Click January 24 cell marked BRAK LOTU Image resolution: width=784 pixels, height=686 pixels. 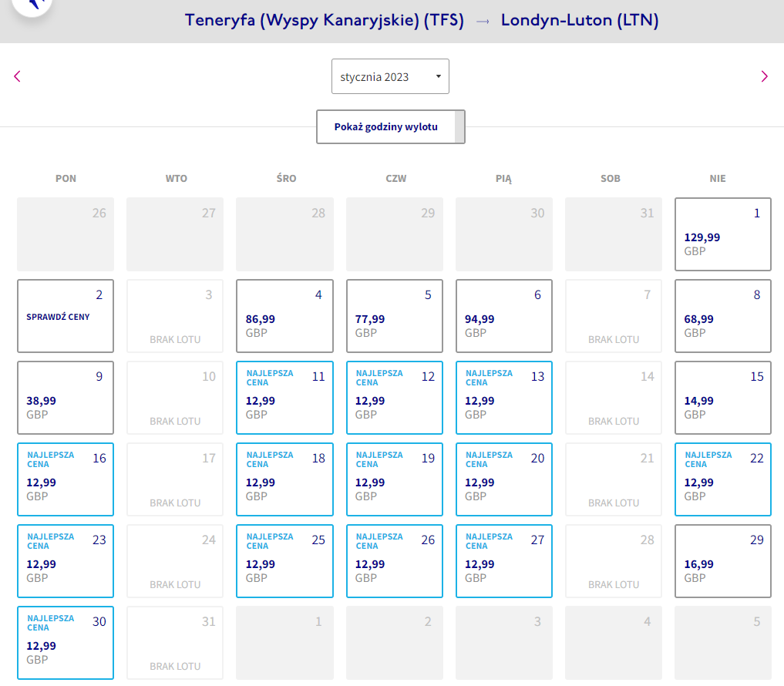[x=175, y=561]
